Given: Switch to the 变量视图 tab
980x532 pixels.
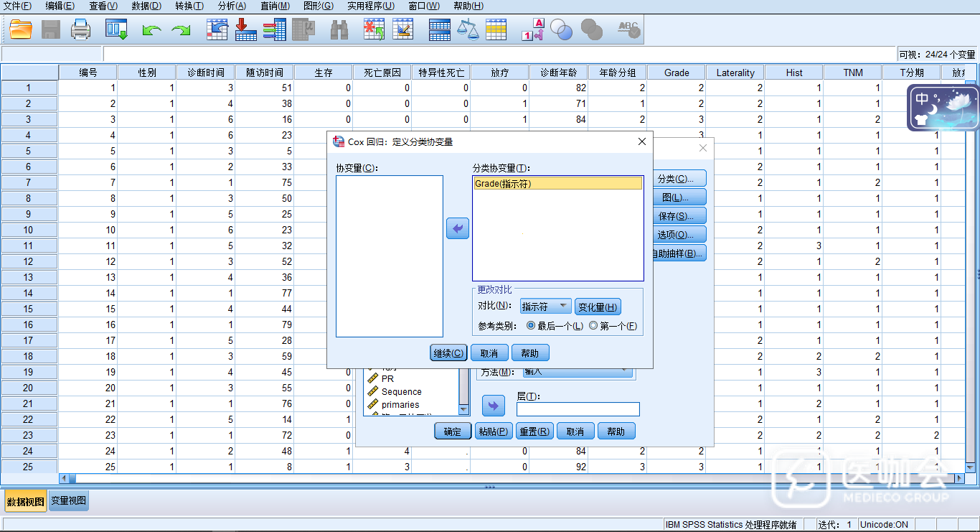Looking at the screenshot, I should pos(69,501).
